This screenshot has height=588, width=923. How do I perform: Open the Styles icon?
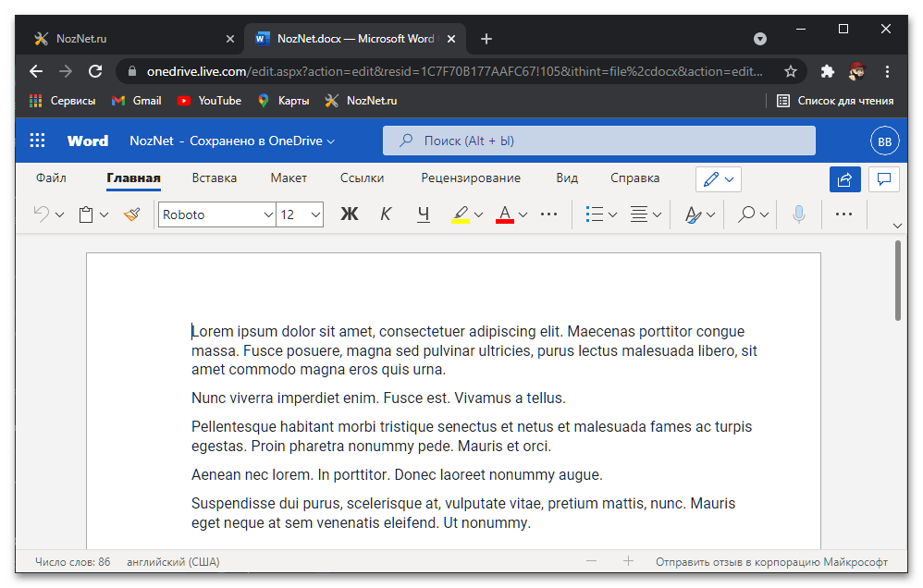coord(694,214)
